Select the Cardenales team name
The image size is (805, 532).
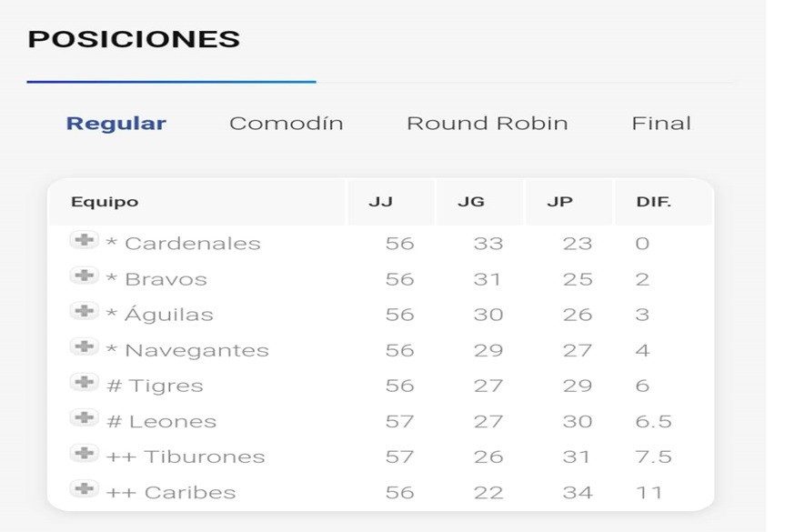[192, 244]
